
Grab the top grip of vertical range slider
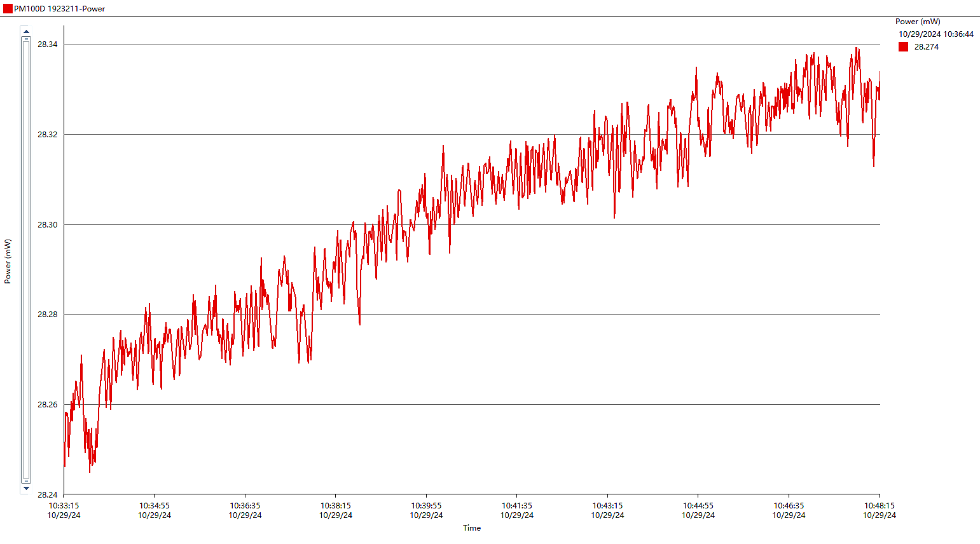(x=26, y=39)
